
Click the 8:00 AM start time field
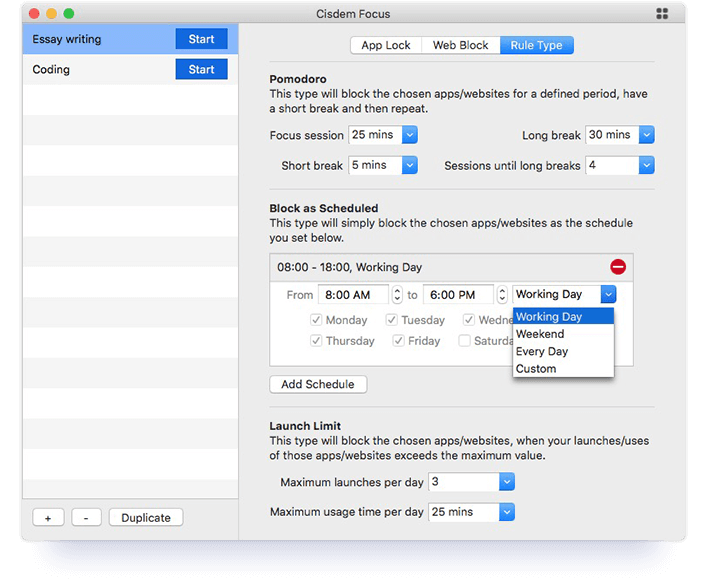(x=353, y=295)
